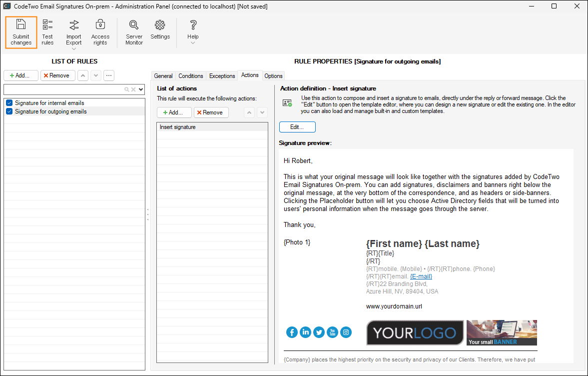This screenshot has height=376, width=588.
Task: Click the Edit... button for the signature
Action: pos(297,127)
